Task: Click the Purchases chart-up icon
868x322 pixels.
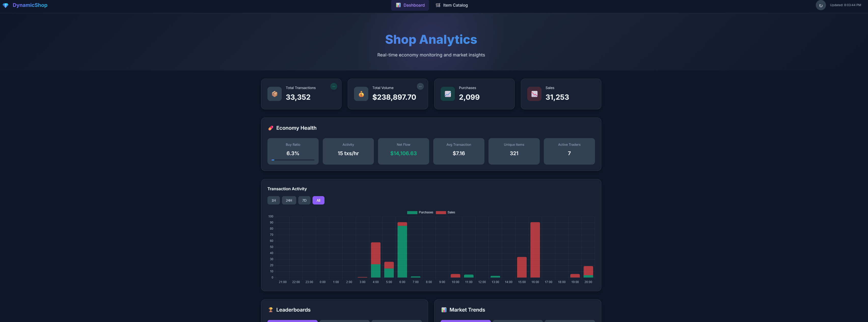Action: [447, 94]
